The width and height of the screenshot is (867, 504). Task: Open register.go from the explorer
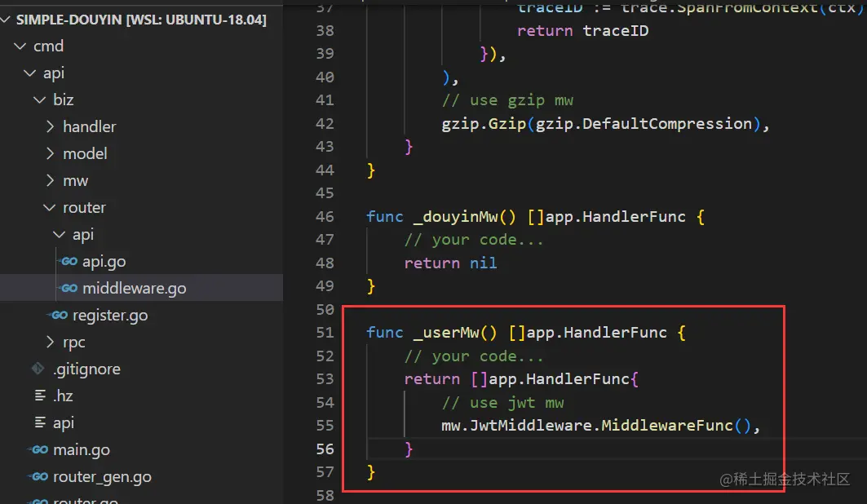pyautogui.click(x=110, y=316)
